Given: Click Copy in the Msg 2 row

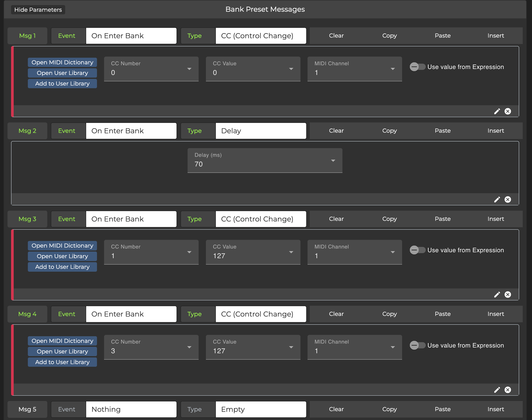Looking at the screenshot, I should [389, 131].
